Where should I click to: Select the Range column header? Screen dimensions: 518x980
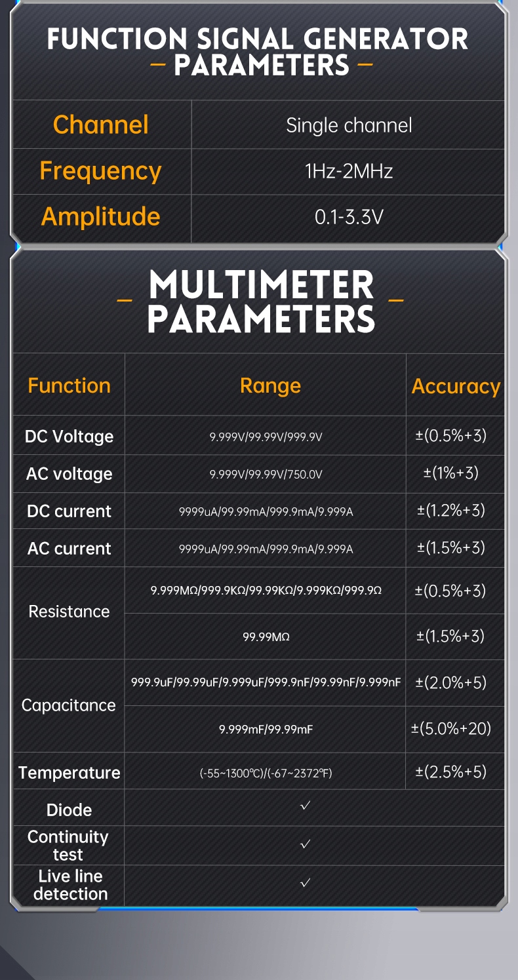(270, 385)
